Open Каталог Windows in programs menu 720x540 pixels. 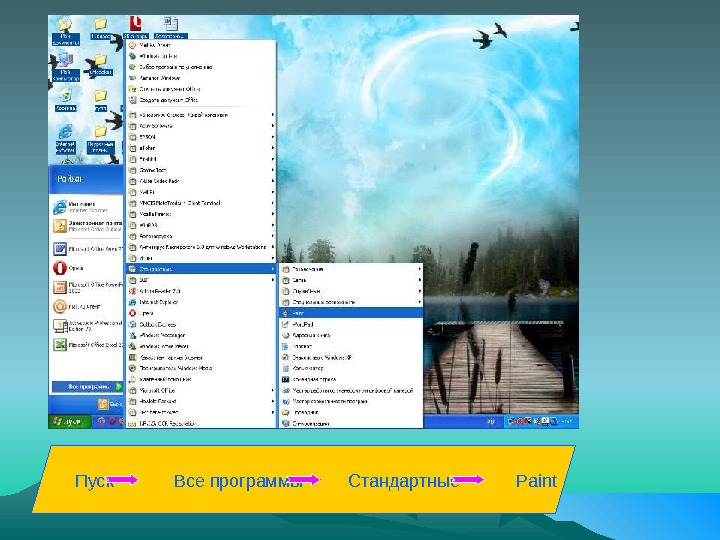pos(201,78)
